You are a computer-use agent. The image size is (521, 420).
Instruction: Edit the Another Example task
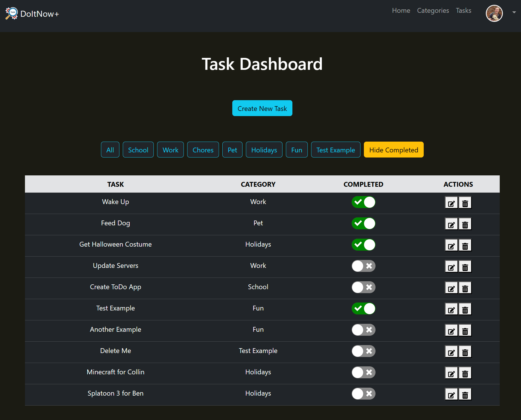click(x=451, y=331)
